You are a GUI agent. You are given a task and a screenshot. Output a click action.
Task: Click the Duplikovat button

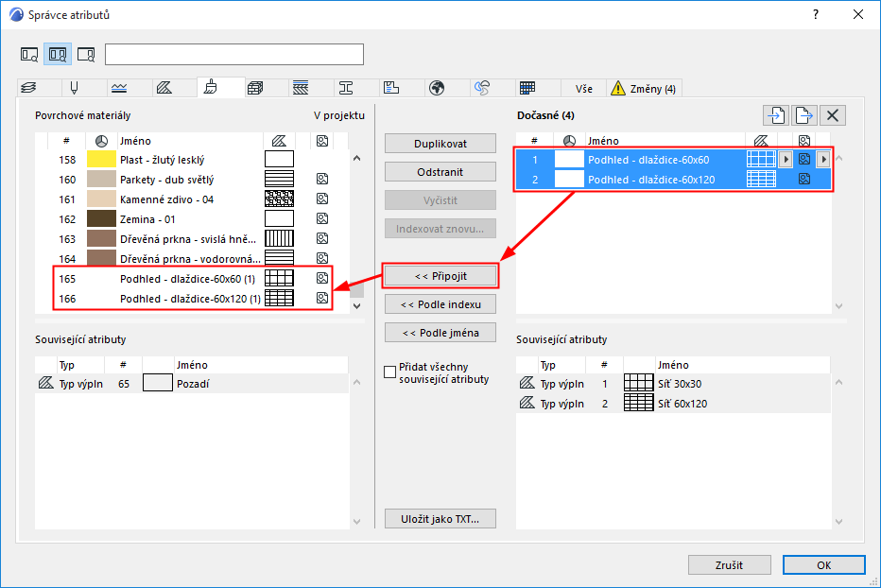tap(440, 144)
